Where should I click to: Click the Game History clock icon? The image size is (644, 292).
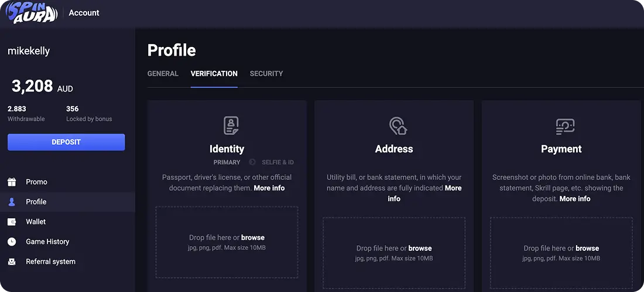pos(12,242)
